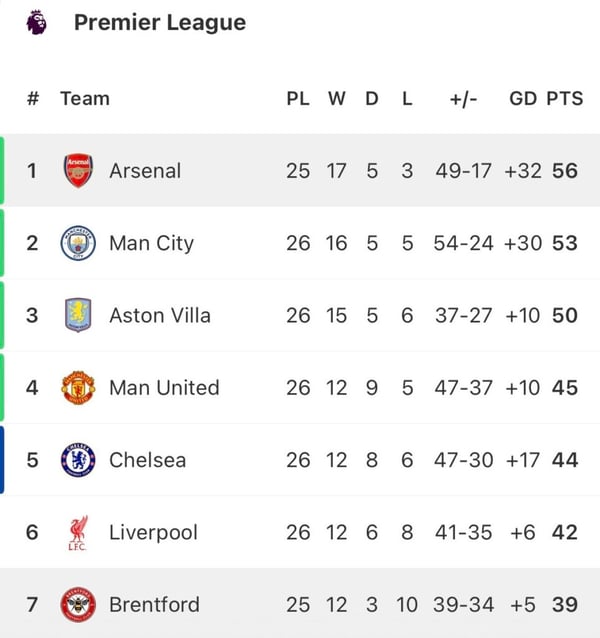This screenshot has width=600, height=638.
Task: Select the Aston Villa crest icon
Action: click(77, 315)
